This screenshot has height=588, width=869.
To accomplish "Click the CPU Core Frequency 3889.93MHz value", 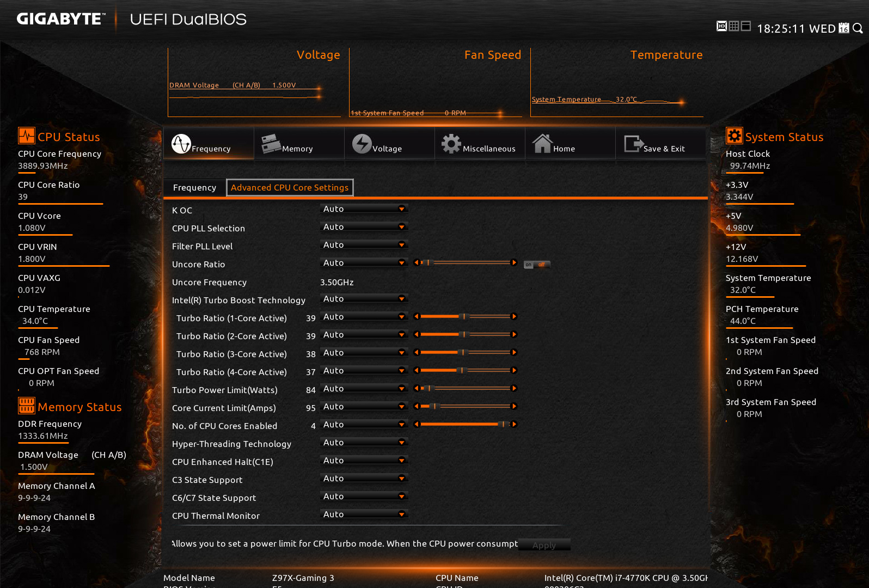I will pos(43,166).
